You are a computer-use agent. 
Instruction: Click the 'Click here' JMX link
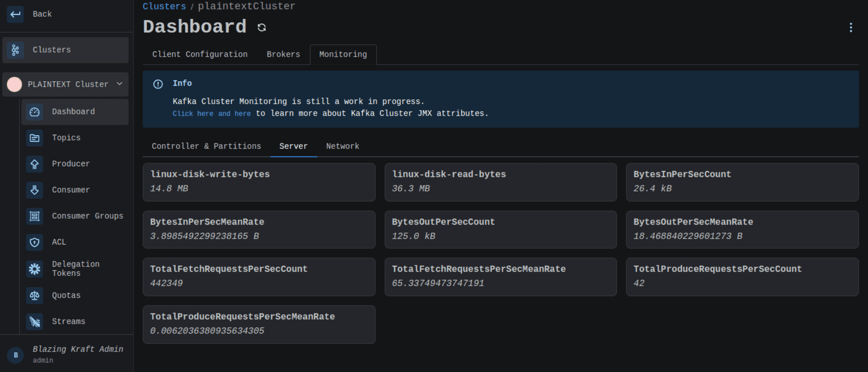point(193,113)
